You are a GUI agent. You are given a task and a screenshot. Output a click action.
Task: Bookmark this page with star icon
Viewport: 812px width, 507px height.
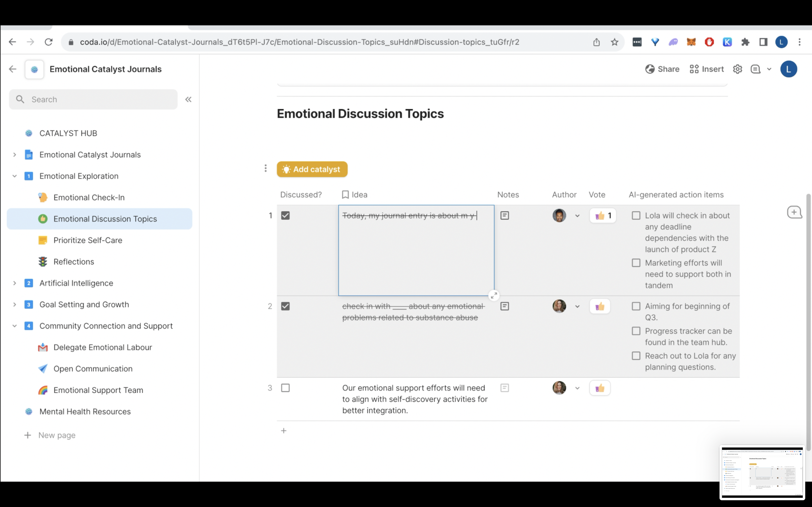pos(614,42)
